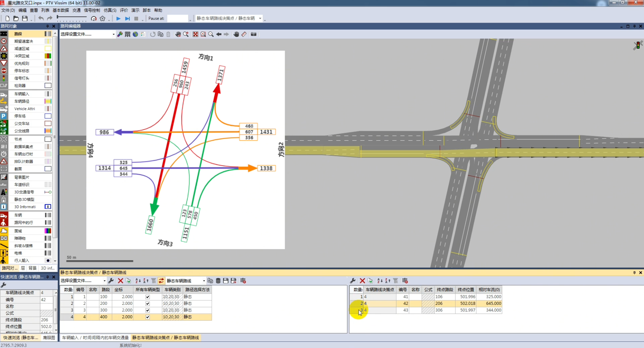
Task: Open the 静态车辆路线 relation dropdown
Action: 204,281
